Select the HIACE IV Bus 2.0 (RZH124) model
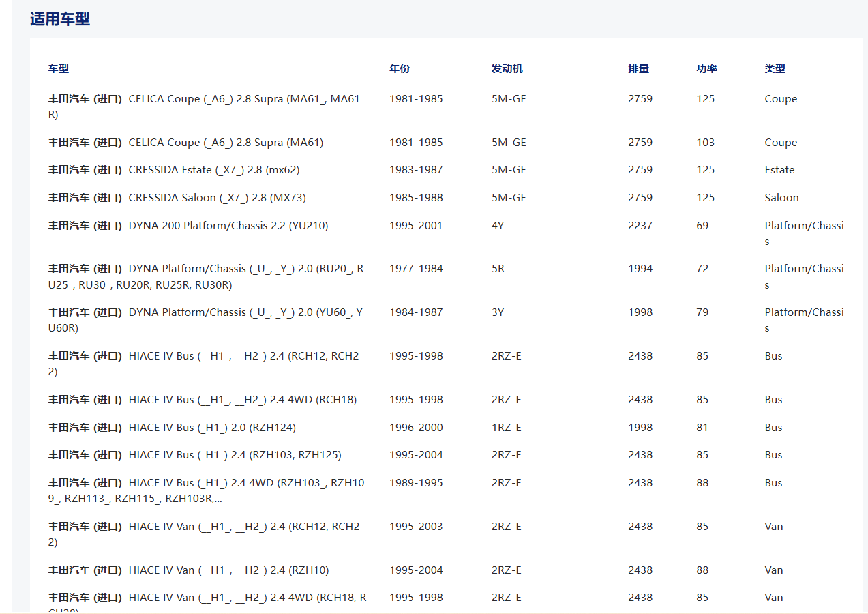Screen dimensions: 868x614 [x=211, y=428]
